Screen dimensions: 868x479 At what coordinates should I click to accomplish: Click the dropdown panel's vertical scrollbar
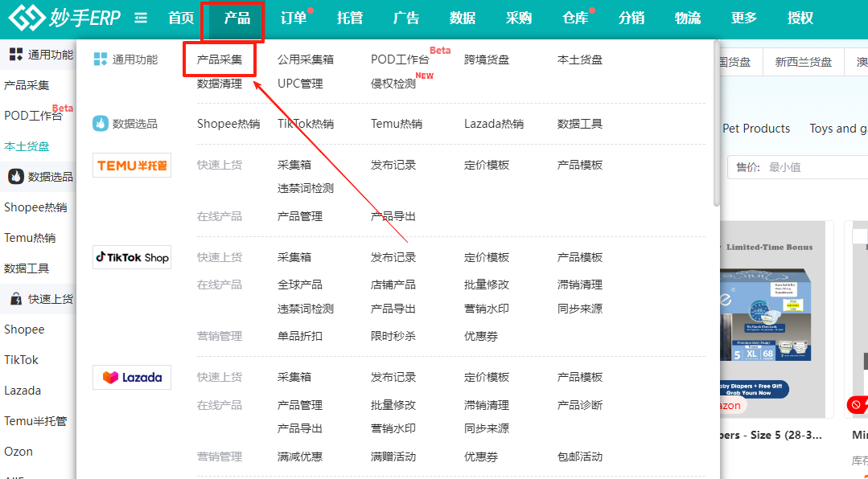716,125
